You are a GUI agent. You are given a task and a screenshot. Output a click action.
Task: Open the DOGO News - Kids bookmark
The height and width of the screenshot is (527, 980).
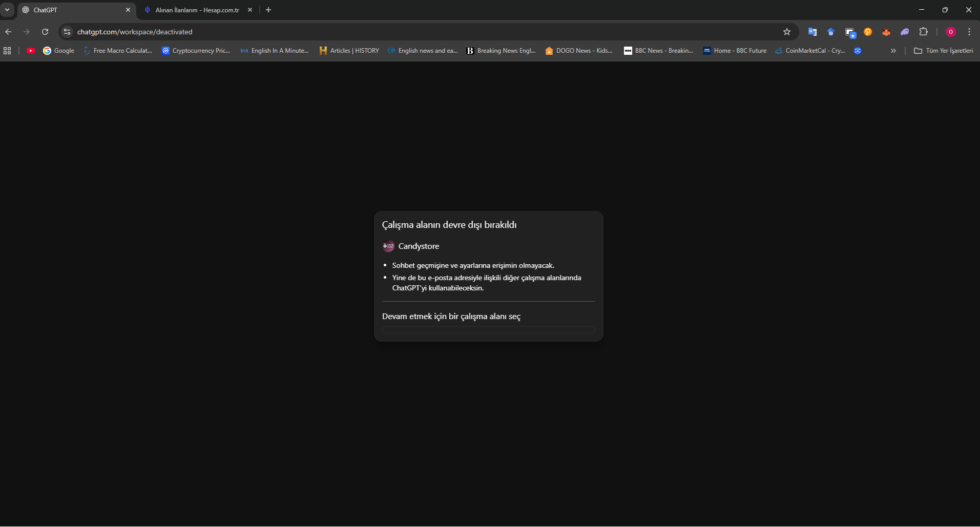click(x=579, y=51)
